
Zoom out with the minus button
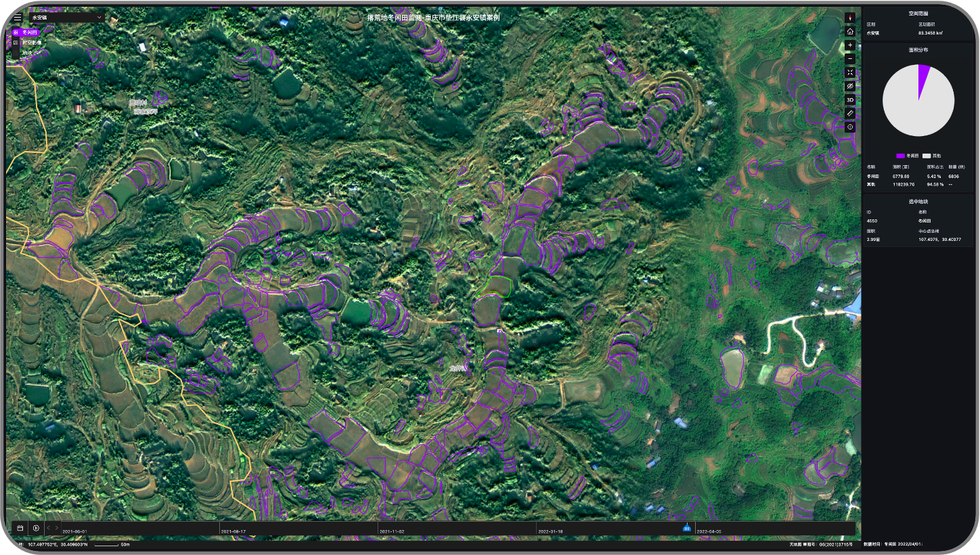point(850,58)
